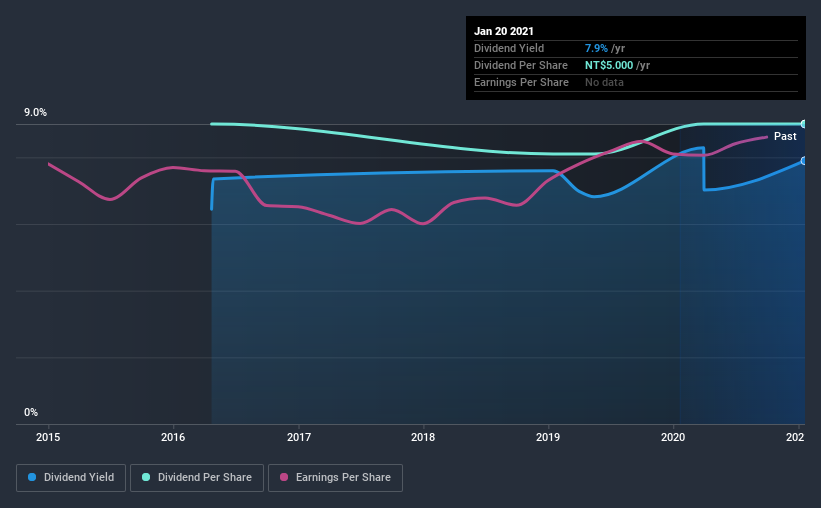
Task: Click the tooltip's Dividend Yield row label
Action: pyautogui.click(x=509, y=48)
